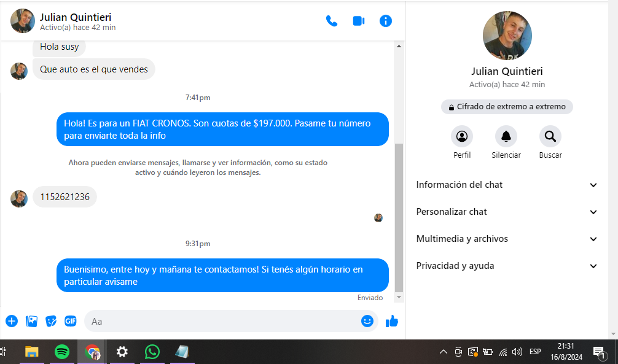Open WhatsApp from the taskbar
The width and height of the screenshot is (618, 364).
pyautogui.click(x=152, y=352)
